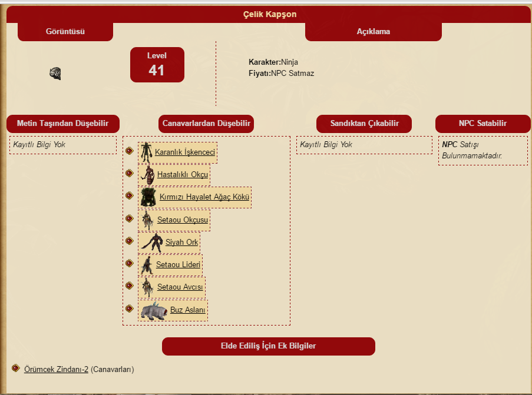Viewport: 532px width, 395px height.
Task: Click NPC Satabilir header
Action: 483,124
